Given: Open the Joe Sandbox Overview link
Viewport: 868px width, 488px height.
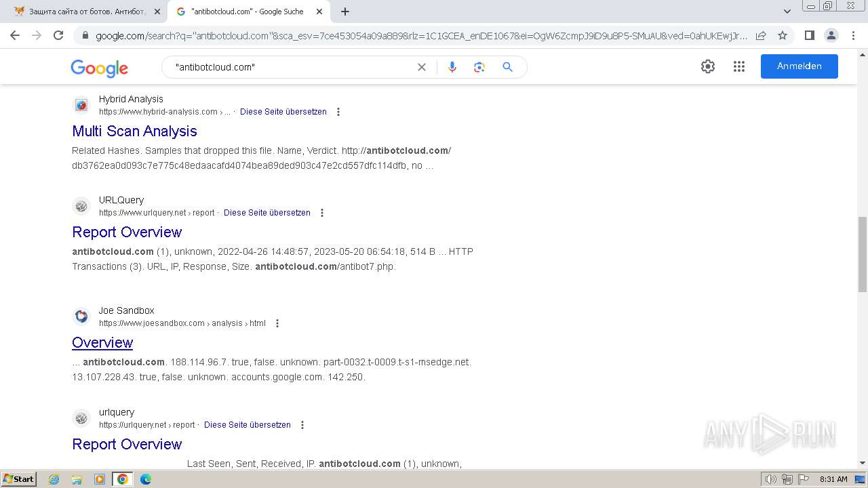Looking at the screenshot, I should click(102, 343).
